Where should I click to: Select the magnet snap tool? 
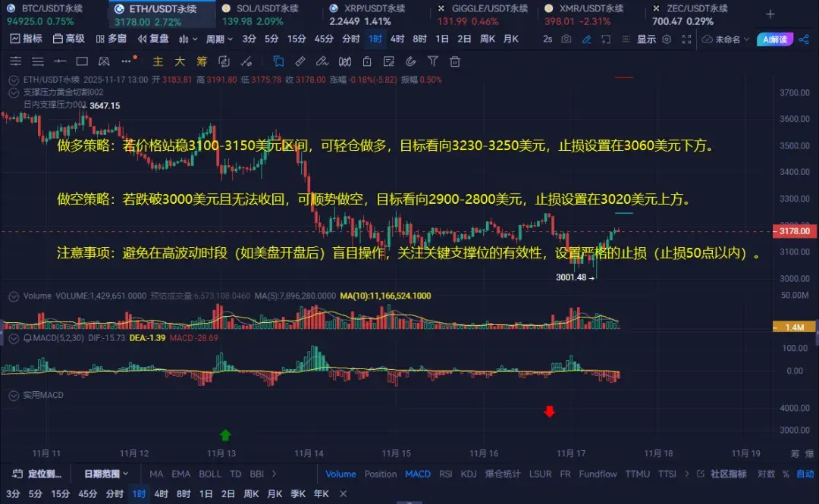pyautogui.click(x=410, y=62)
